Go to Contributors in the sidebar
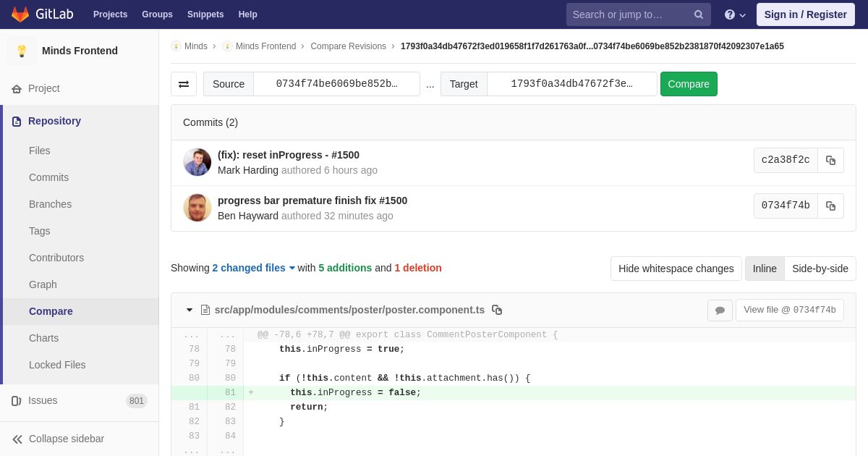 click(56, 258)
